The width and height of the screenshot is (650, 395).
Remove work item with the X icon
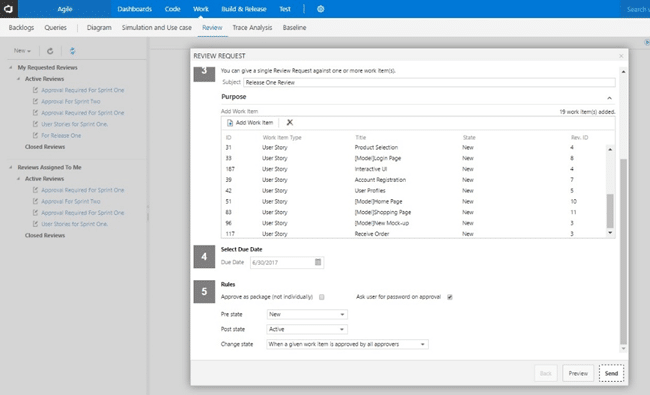tap(290, 122)
